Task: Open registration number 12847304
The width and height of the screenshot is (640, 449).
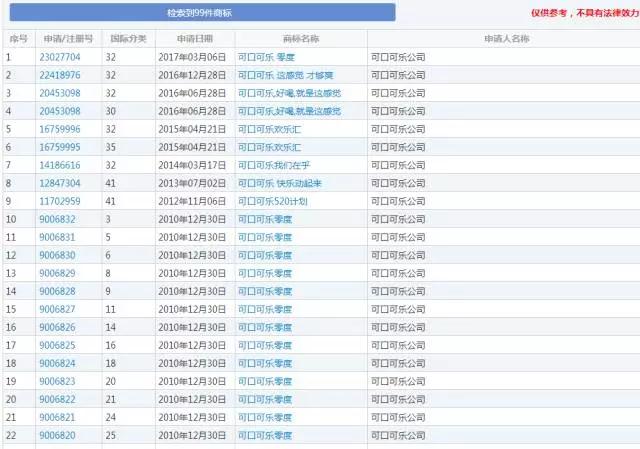Action: pos(59,183)
